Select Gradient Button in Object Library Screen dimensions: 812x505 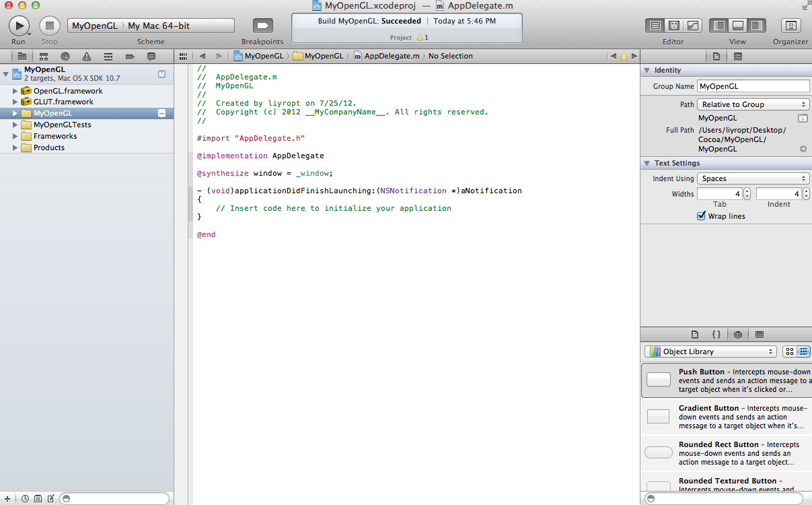727,417
